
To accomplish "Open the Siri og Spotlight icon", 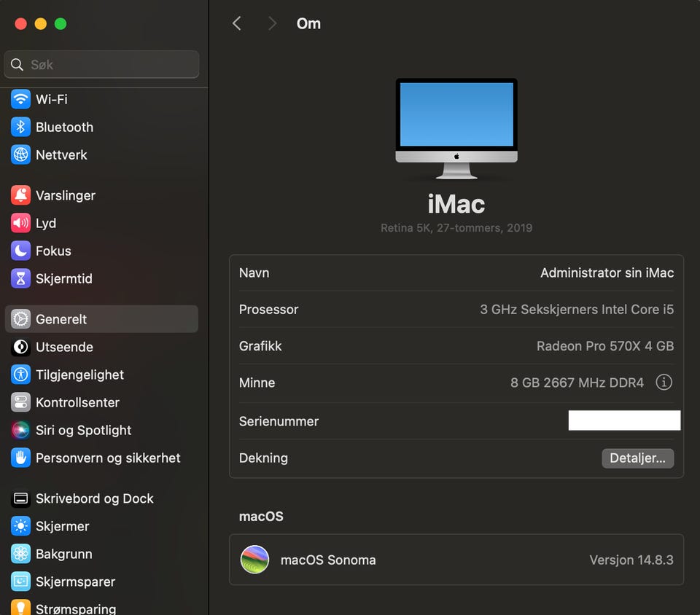I will (20, 430).
